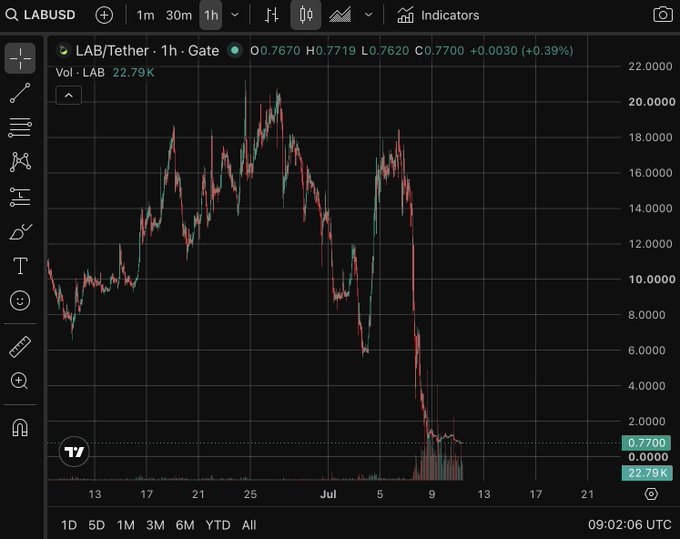Select the trend line drawing tool
The height and width of the screenshot is (539, 680).
tap(20, 93)
